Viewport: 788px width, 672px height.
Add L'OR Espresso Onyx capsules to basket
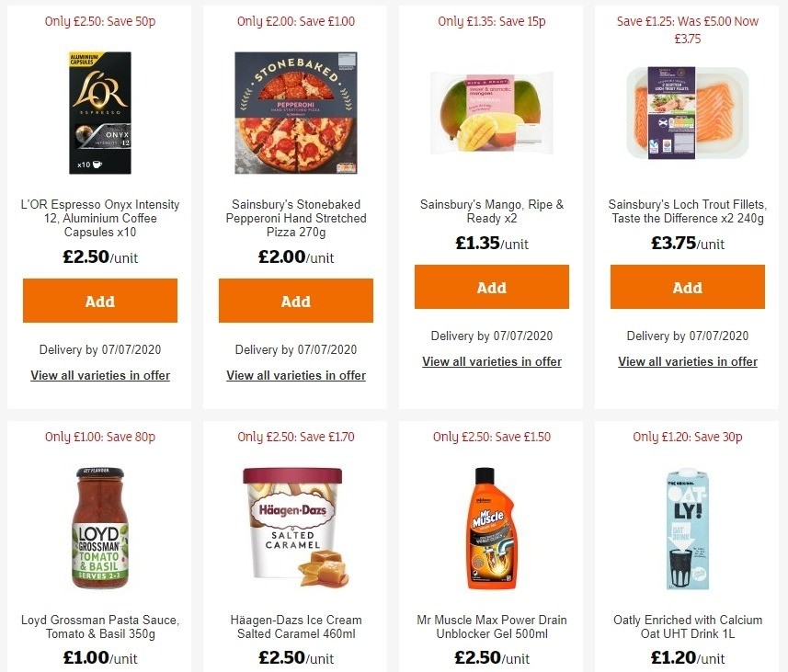[99, 301]
